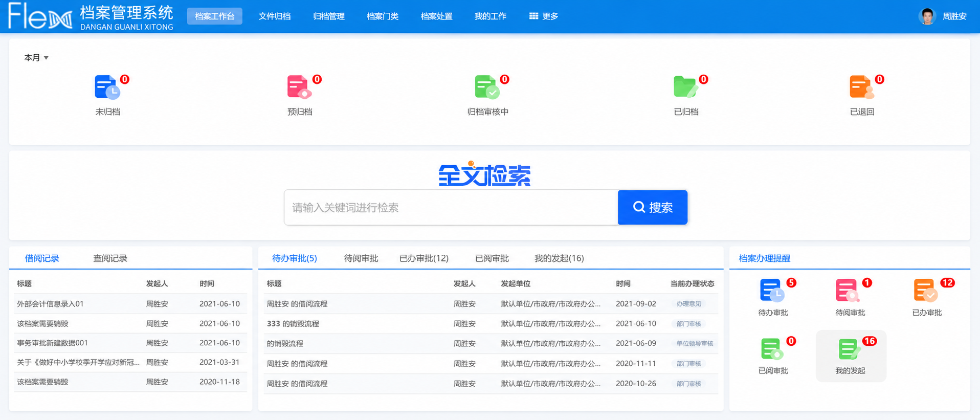Click the 单位领导审核 status tag
Image resolution: width=980 pixels, height=420 pixels.
click(x=695, y=344)
